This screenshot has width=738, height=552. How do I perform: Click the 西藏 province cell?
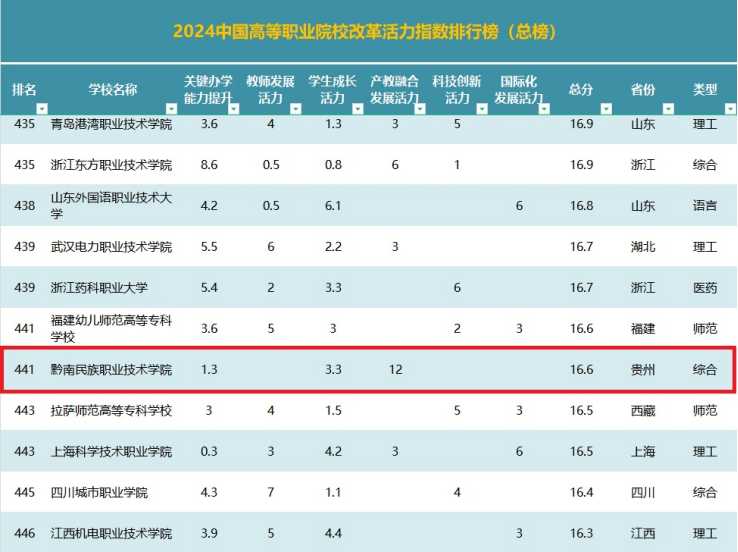pyautogui.click(x=643, y=411)
